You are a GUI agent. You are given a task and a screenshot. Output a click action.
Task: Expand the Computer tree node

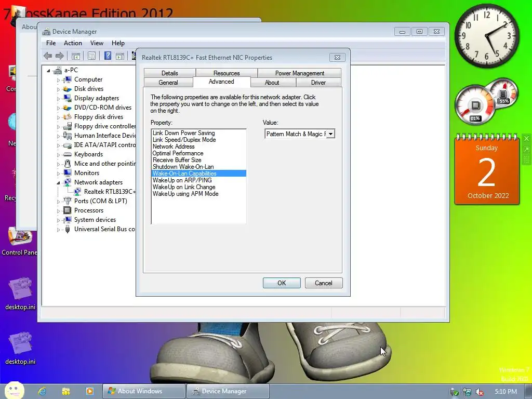tap(58, 80)
